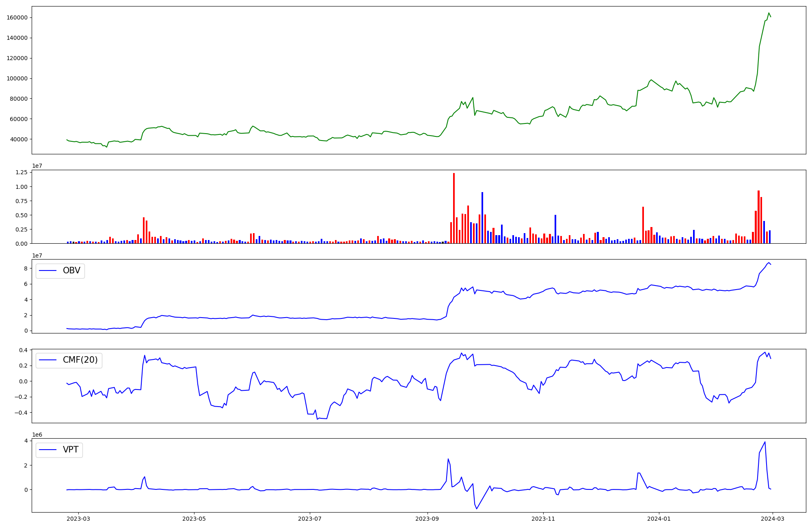The image size is (812, 528).
Task: Click the VPT legend label
Action: [70, 450]
